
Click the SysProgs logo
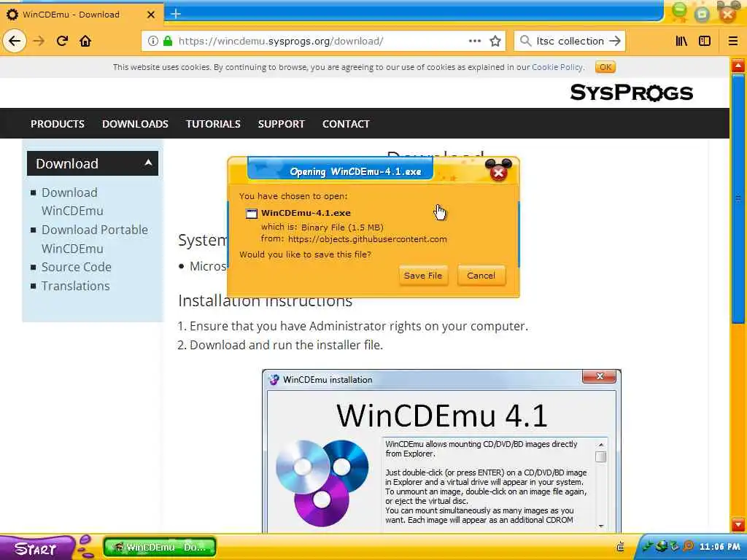pos(631,93)
